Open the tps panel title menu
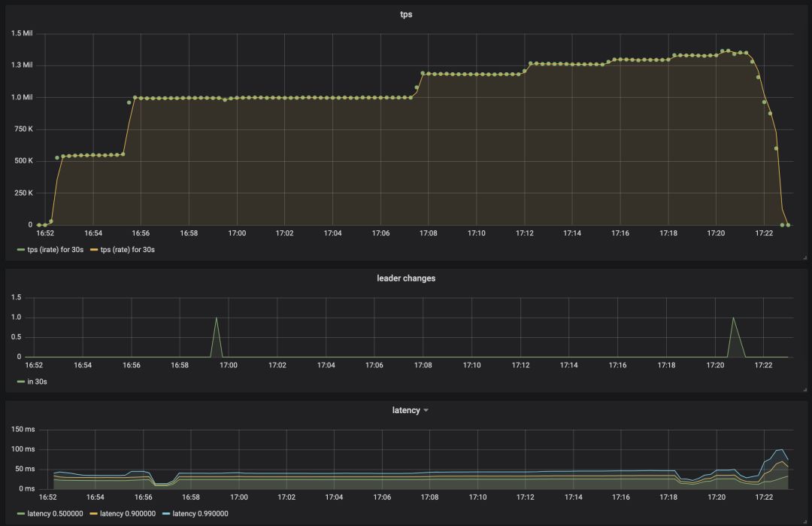Viewport: 812px width, 526px height. coord(406,14)
